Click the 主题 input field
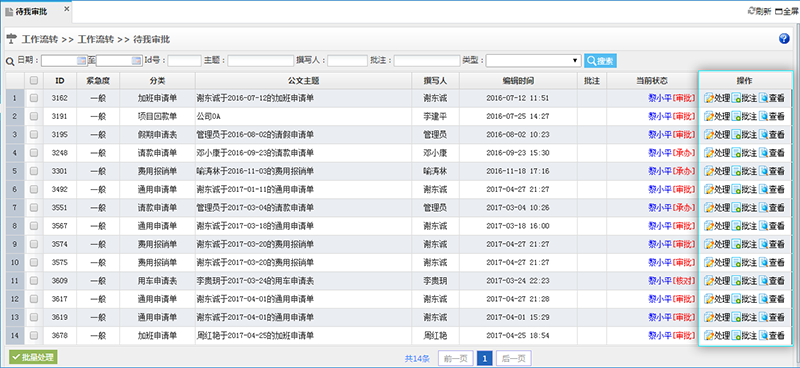Image resolution: width=800 pixels, height=368 pixels. click(260, 61)
